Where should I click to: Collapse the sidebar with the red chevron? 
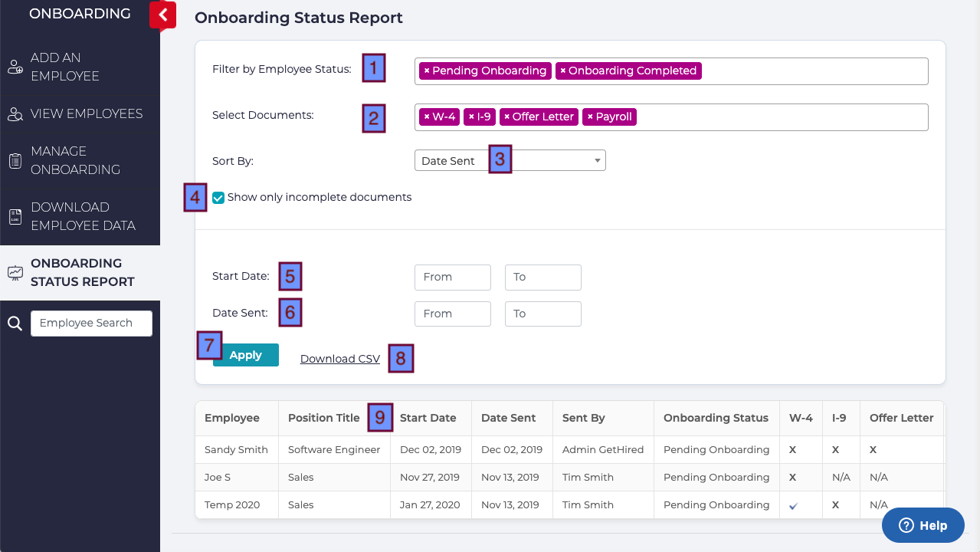click(162, 14)
